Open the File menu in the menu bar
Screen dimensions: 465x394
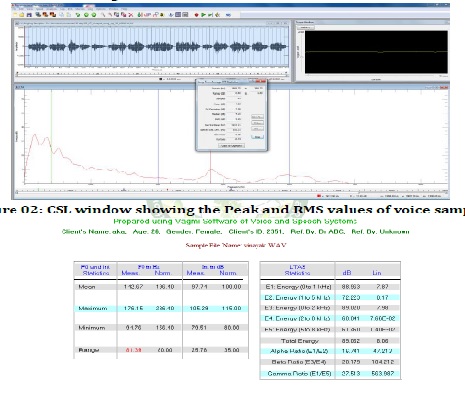(14, 9)
